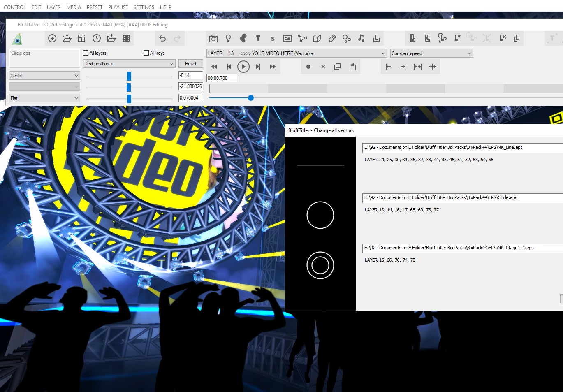Image resolution: width=563 pixels, height=392 pixels.
Task: Open the PLAYLIST menu
Action: click(x=118, y=7)
